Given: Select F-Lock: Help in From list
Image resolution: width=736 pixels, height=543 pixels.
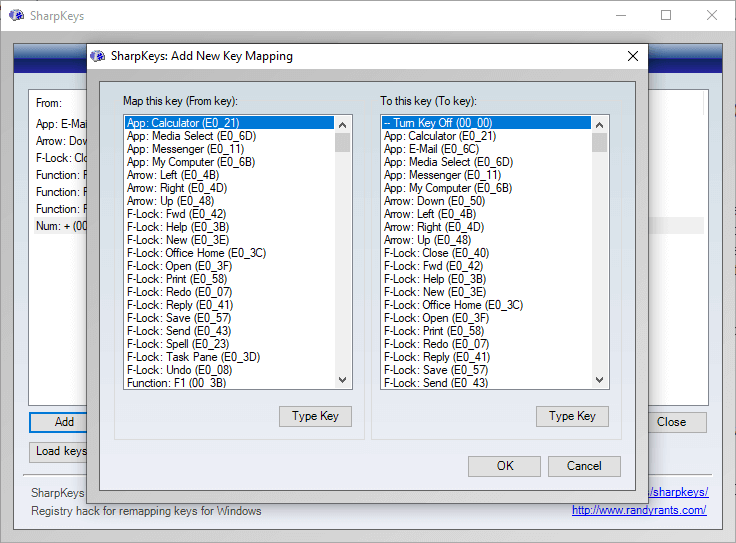Looking at the screenshot, I should (x=230, y=227).
